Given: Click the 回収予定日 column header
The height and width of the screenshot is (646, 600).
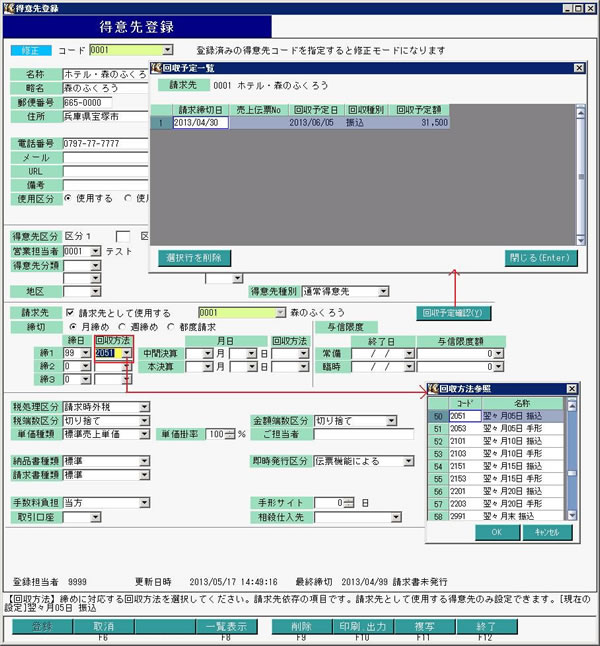Looking at the screenshot, I should pos(315,110).
